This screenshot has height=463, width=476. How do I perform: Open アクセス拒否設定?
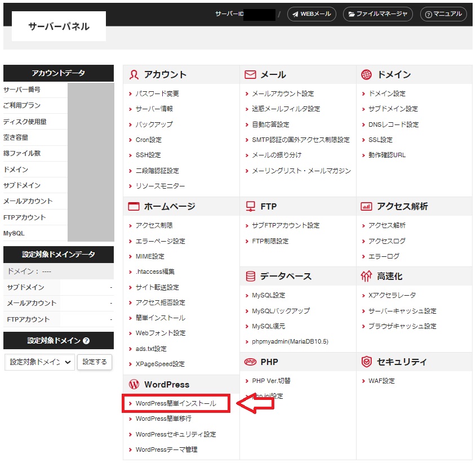point(161,302)
